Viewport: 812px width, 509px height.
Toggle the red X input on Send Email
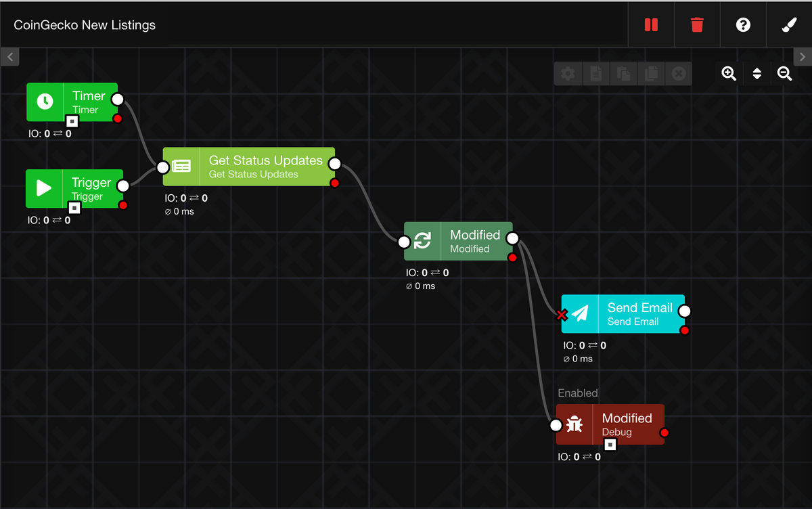click(561, 315)
